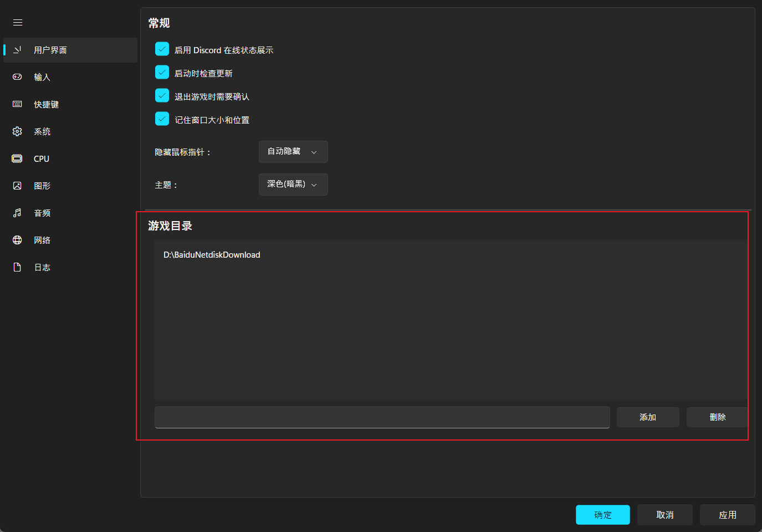This screenshot has width=762, height=532.
Task: Open the 网络 settings page
Action: point(70,240)
